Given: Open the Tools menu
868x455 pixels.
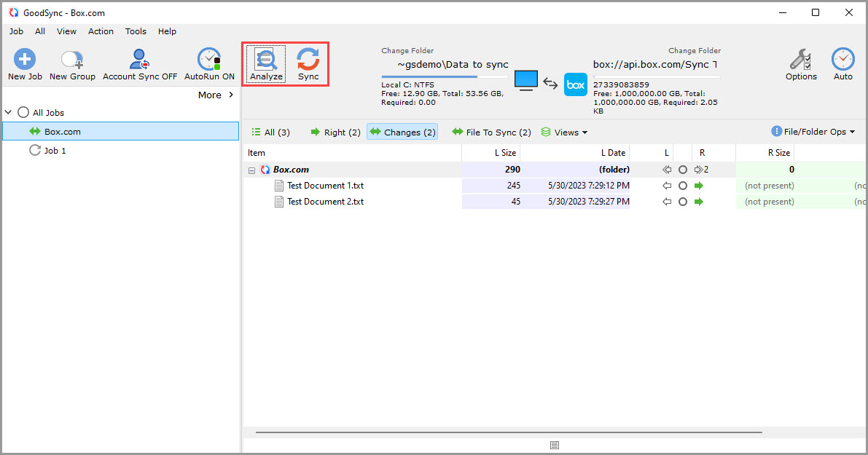Looking at the screenshot, I should click(136, 31).
